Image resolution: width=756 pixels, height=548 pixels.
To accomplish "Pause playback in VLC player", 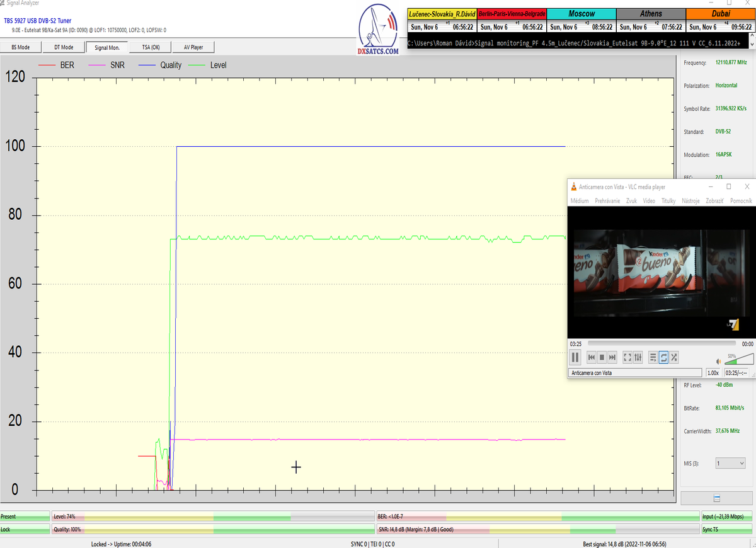I will pos(575,358).
